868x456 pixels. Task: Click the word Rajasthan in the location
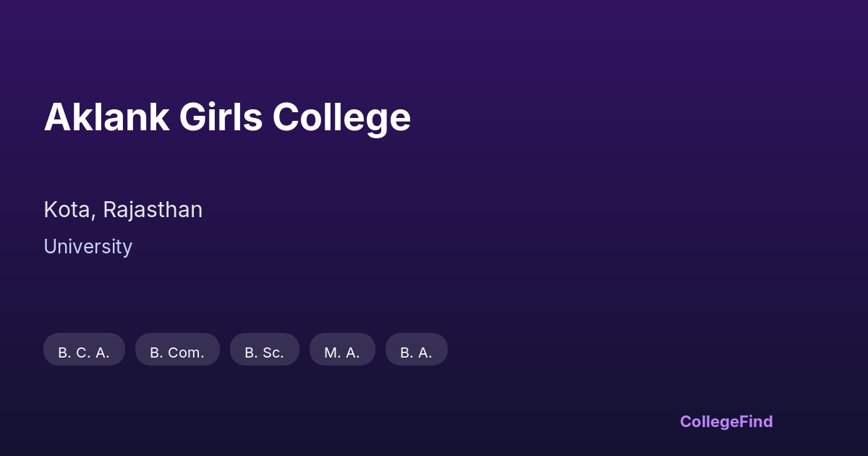[153, 210]
